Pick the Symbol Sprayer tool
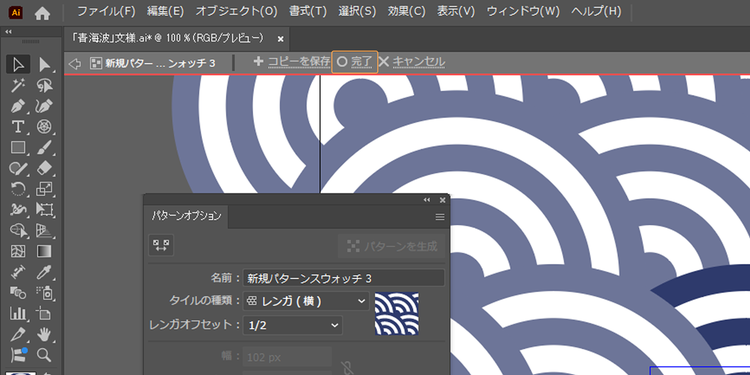Screen dimensions: 750x375 (44, 293)
